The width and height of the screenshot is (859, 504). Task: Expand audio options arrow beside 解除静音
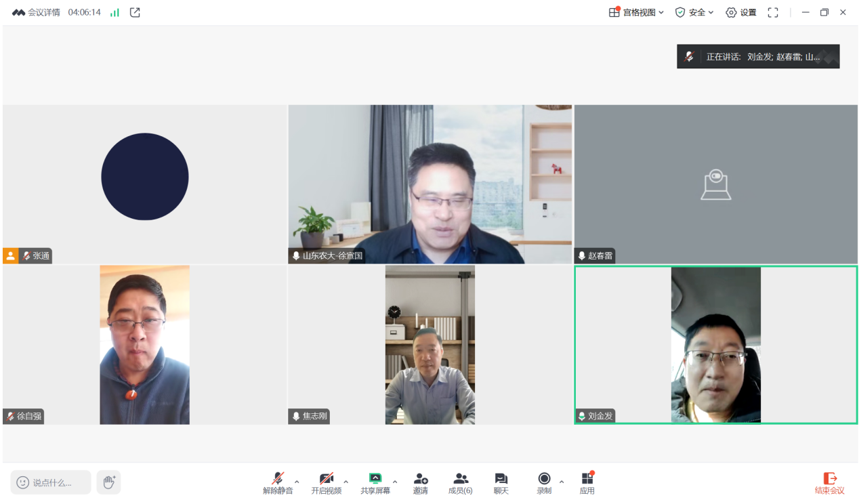click(x=297, y=482)
